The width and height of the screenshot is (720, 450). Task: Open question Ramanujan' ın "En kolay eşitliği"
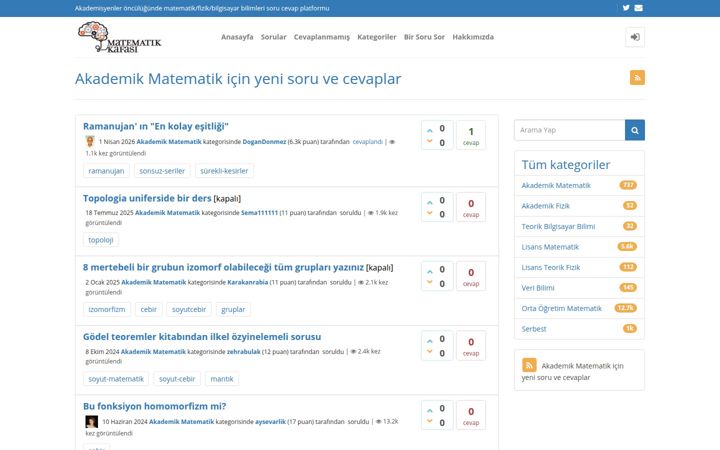coord(156,126)
